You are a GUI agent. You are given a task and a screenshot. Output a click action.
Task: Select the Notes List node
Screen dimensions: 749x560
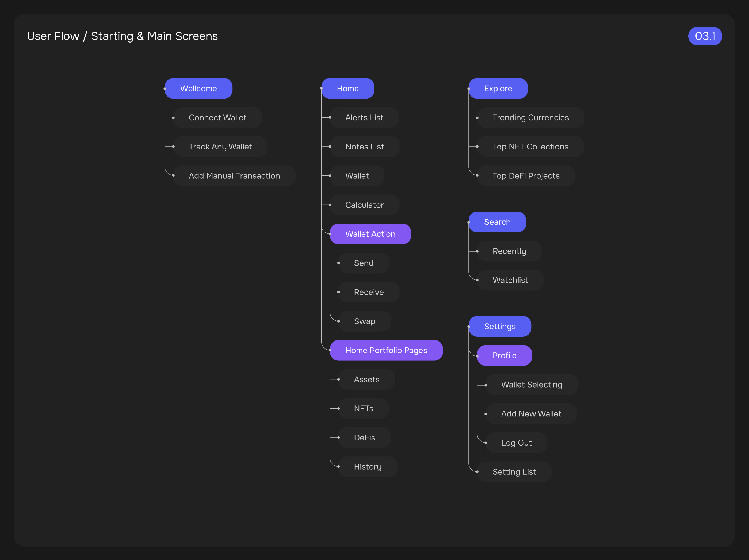(x=364, y=147)
